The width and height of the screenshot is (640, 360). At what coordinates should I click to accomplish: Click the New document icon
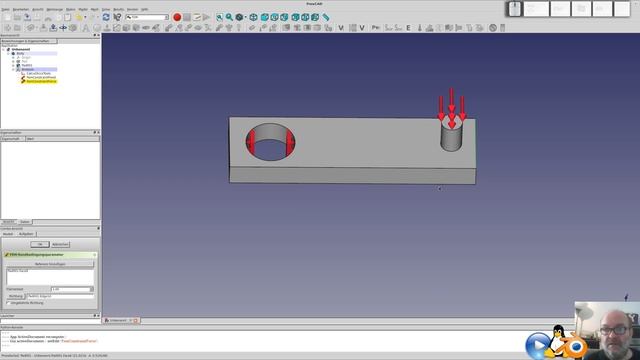pos(7,18)
